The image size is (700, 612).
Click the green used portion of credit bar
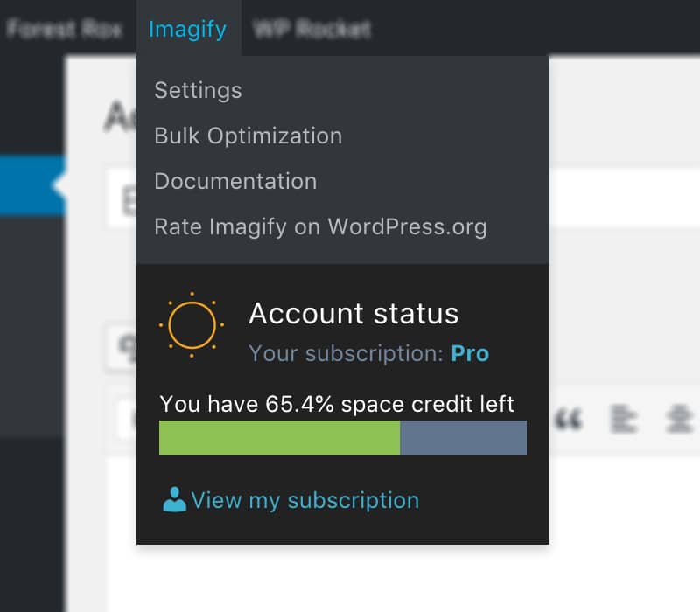(x=279, y=437)
